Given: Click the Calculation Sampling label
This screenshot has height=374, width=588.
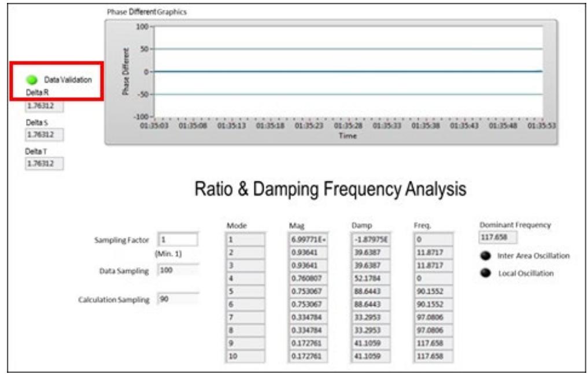Looking at the screenshot, I should tap(114, 300).
